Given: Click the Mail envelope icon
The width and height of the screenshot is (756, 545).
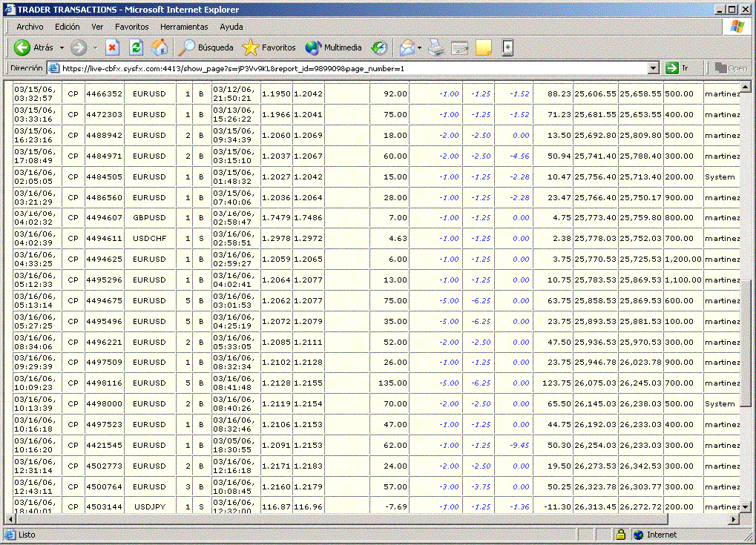Looking at the screenshot, I should [407, 47].
